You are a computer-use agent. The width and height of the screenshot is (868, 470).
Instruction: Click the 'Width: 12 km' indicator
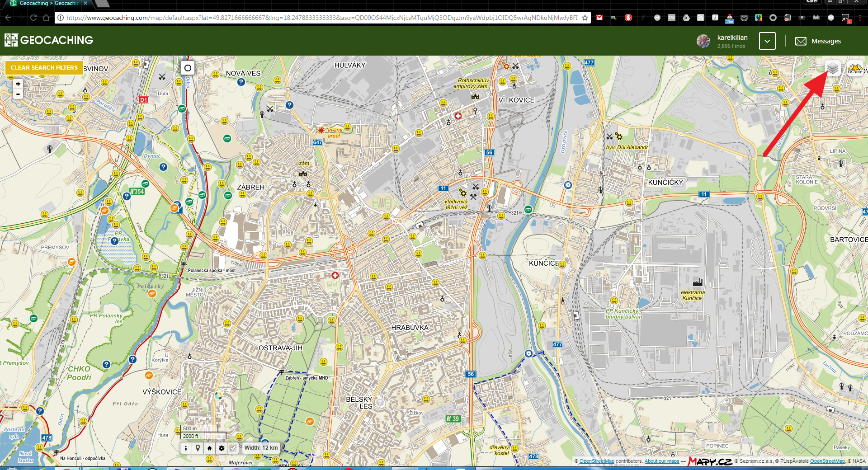click(x=261, y=448)
